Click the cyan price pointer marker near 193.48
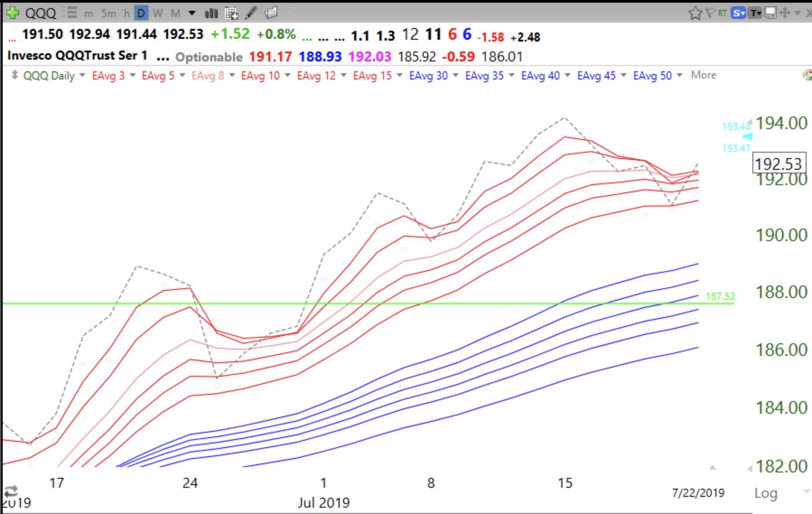The image size is (812, 514). click(x=747, y=136)
